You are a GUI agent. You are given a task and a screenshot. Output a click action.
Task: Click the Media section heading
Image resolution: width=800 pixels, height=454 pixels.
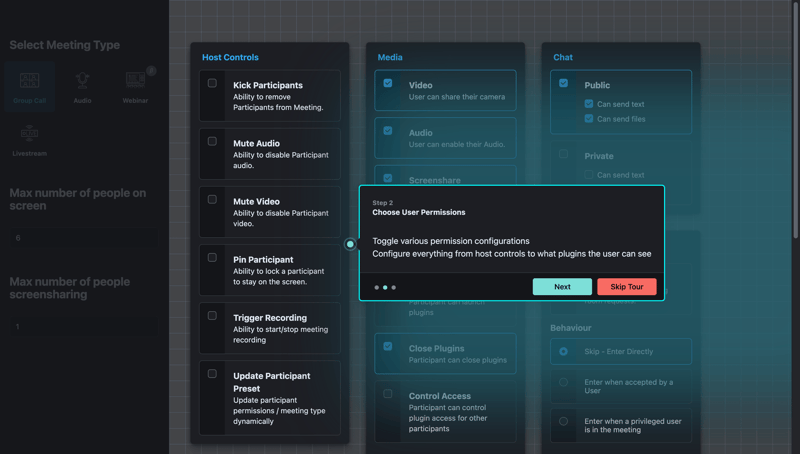(x=390, y=57)
